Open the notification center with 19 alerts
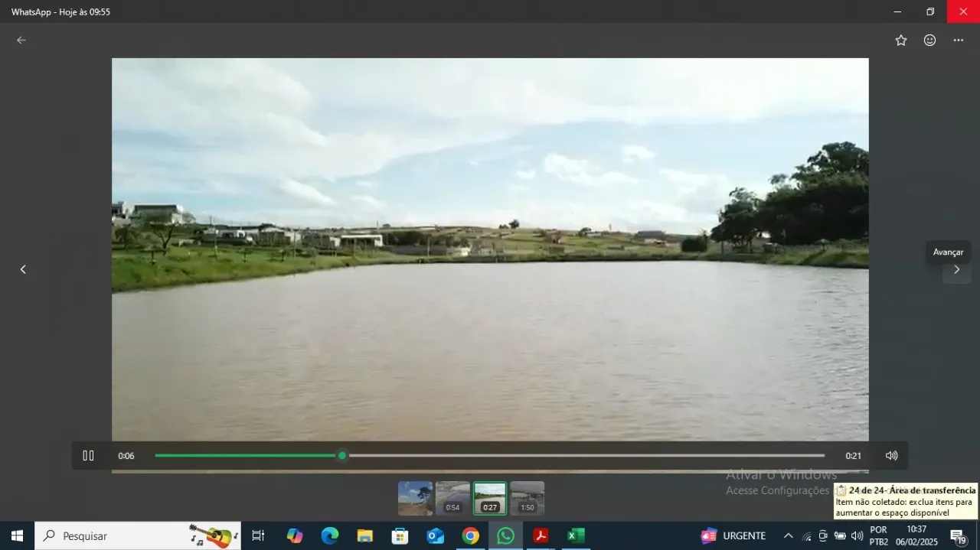Viewport: 980px width, 550px height. 959,536
